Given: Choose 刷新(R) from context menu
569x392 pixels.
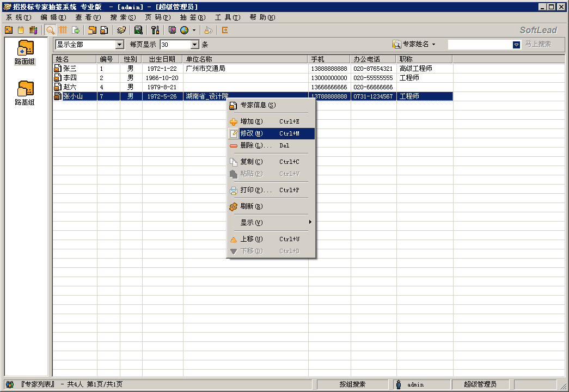Looking at the screenshot, I should (271, 206).
